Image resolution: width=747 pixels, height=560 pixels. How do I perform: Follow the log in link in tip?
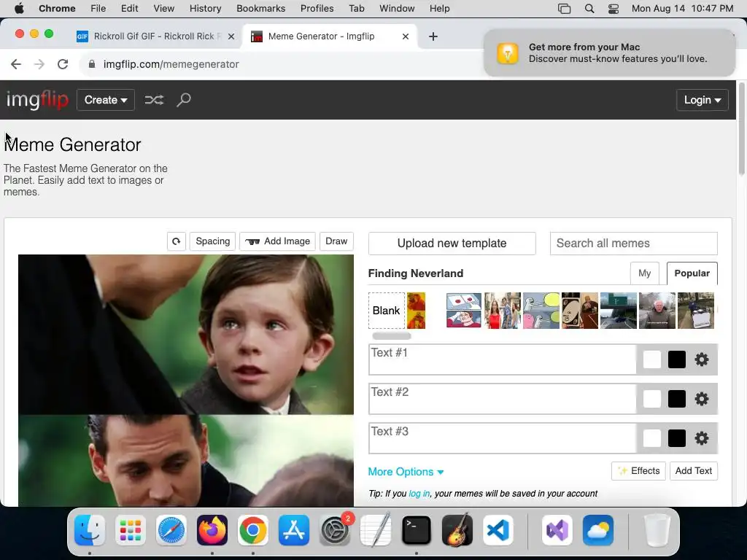(x=419, y=494)
